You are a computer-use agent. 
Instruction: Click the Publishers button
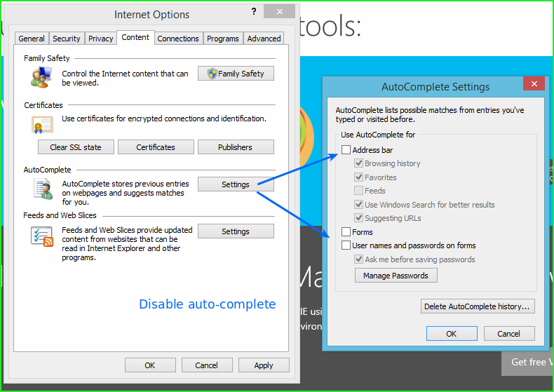[x=236, y=147]
